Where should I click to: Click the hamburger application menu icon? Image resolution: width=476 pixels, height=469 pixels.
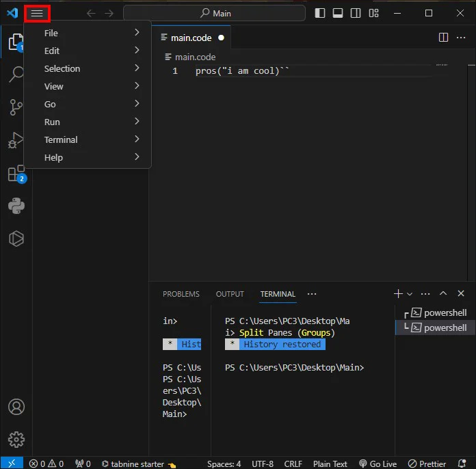(x=37, y=14)
